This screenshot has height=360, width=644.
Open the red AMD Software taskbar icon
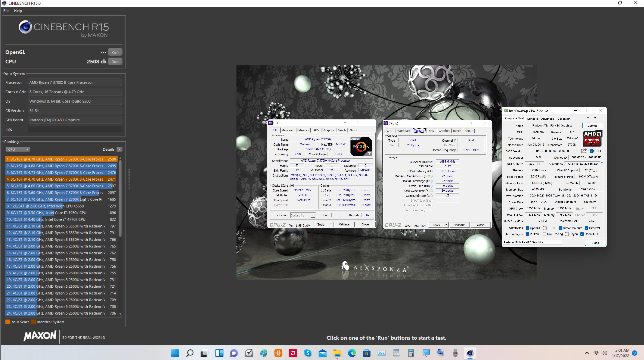tap(293, 353)
